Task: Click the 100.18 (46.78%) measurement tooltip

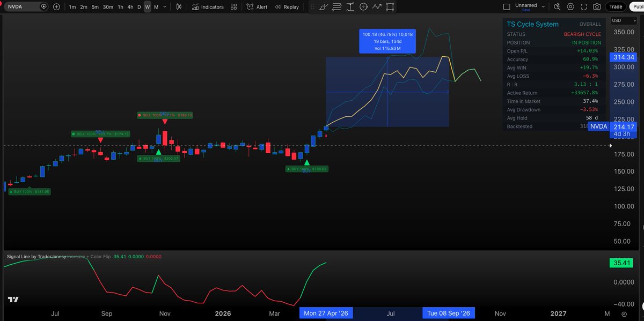Action: [387, 41]
